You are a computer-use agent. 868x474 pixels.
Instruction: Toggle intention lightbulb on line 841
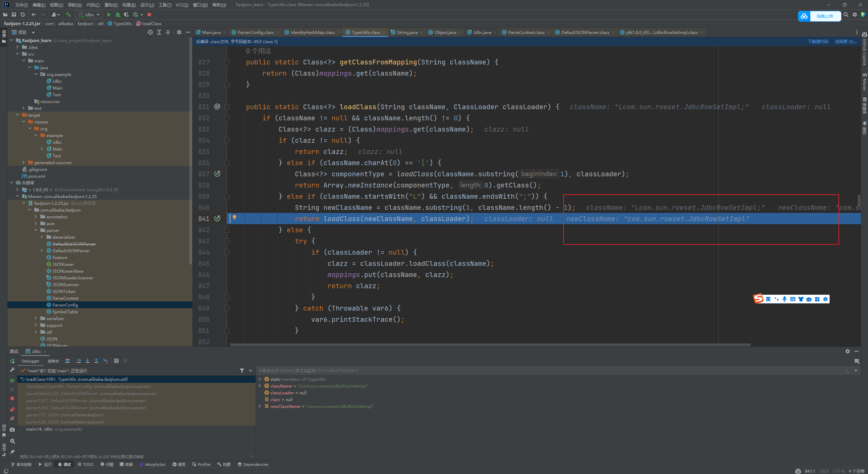coord(234,218)
